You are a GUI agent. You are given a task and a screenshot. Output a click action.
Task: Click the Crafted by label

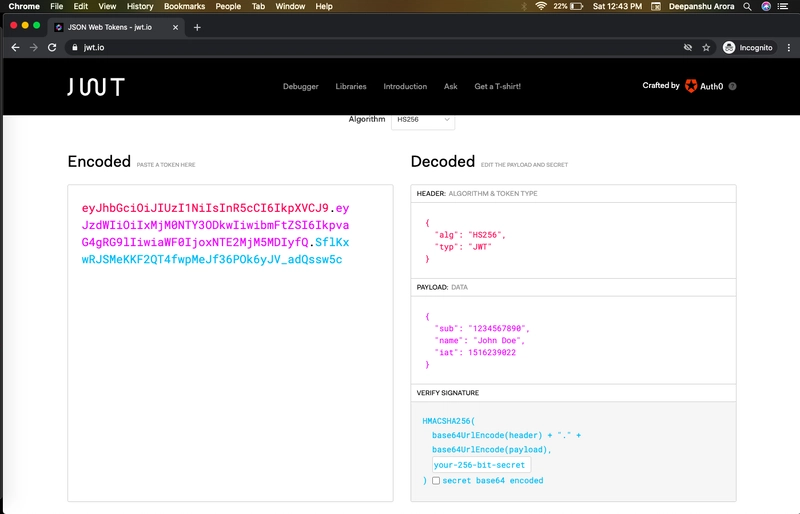pyautogui.click(x=661, y=85)
